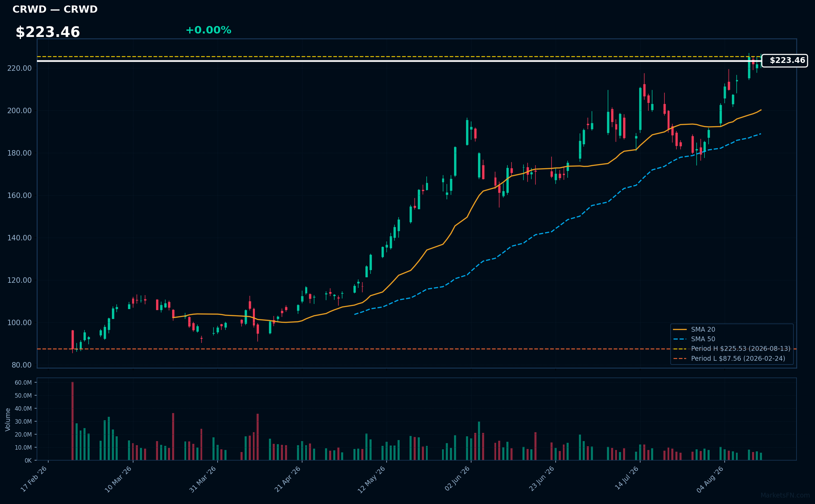Click the 120.00 price axis label
Screen dimensions: 815x504
(x=20, y=280)
